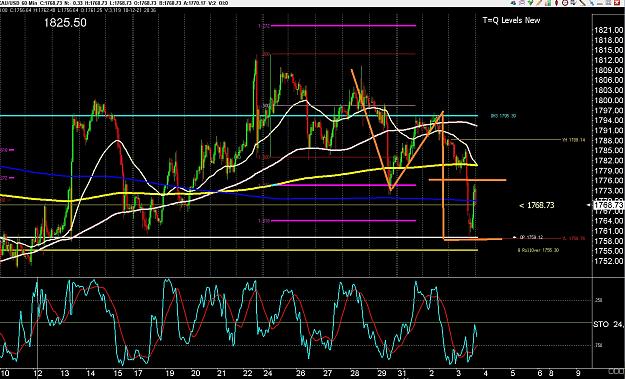
Task: Click the 1812.00 price axis label
Action: point(608,60)
